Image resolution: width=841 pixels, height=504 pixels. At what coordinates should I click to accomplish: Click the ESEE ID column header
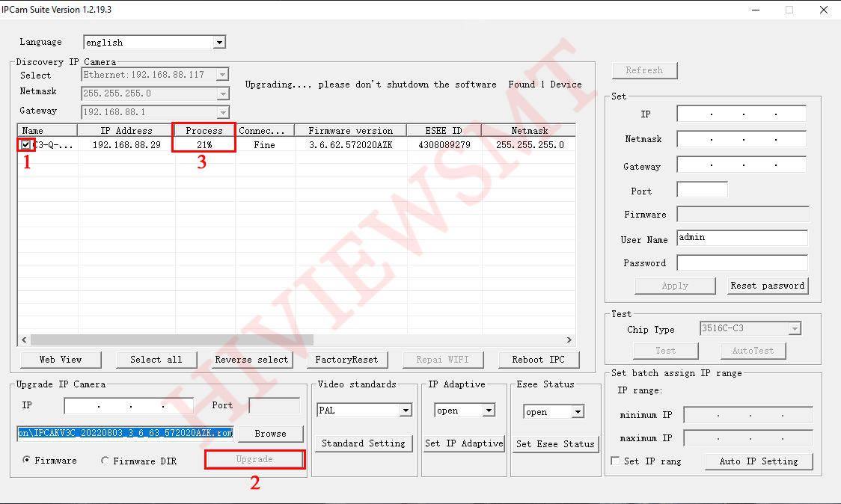(444, 130)
